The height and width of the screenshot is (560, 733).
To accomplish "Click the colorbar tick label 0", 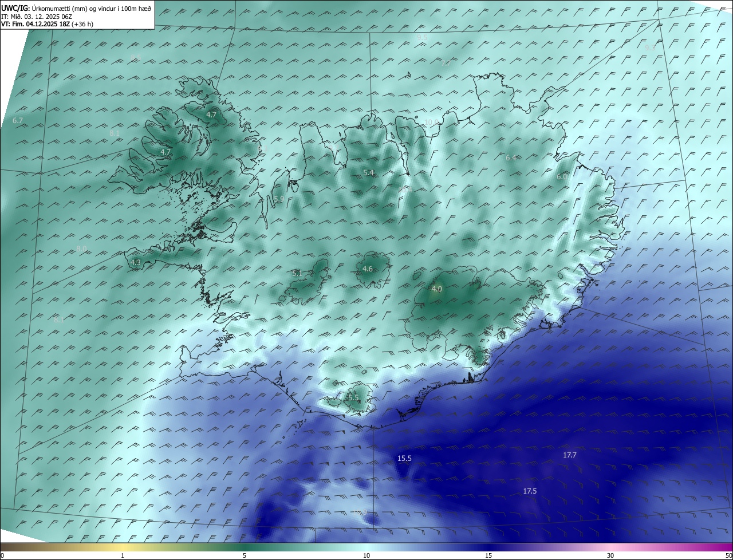I will pos(2,555).
